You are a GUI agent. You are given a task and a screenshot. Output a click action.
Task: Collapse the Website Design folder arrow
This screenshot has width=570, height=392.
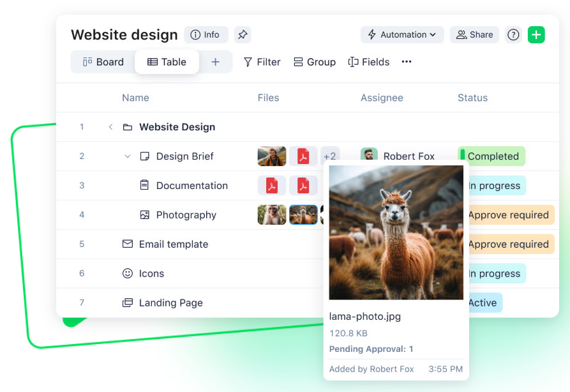(x=110, y=127)
